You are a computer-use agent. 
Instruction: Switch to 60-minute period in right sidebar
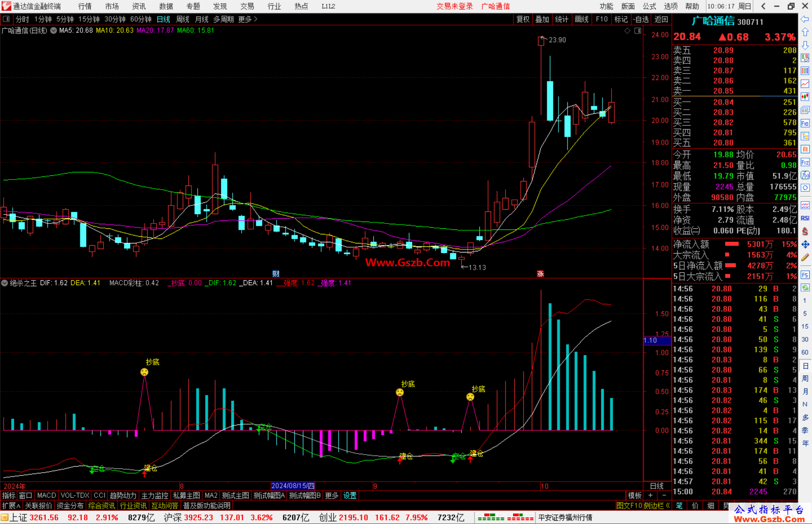click(x=805, y=352)
